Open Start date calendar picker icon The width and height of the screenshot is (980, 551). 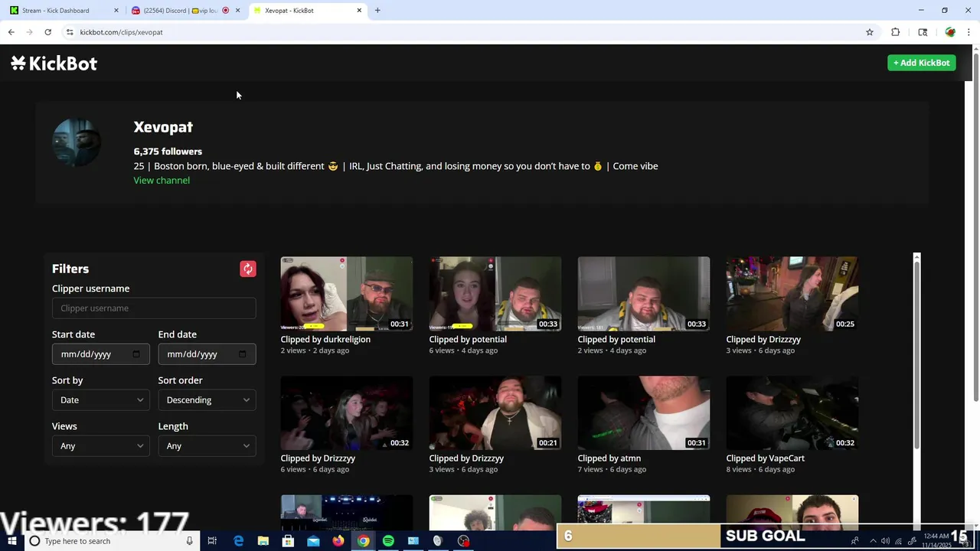point(136,354)
